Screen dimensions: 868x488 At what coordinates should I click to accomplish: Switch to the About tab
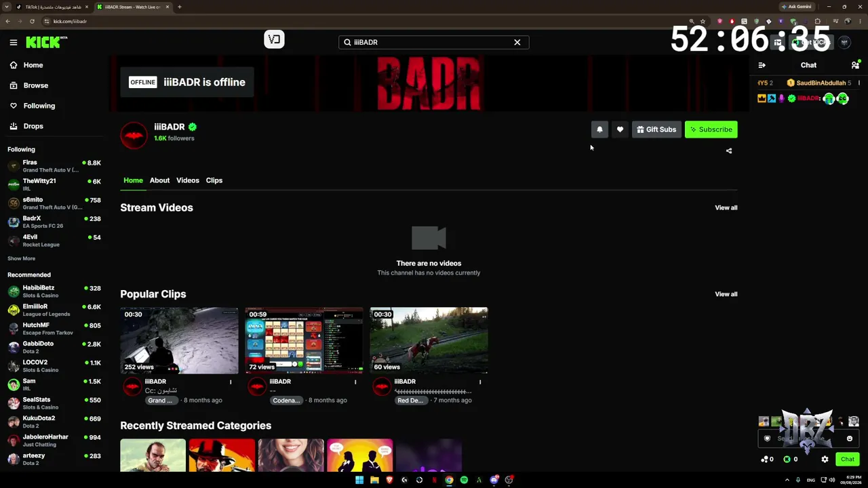click(x=159, y=180)
